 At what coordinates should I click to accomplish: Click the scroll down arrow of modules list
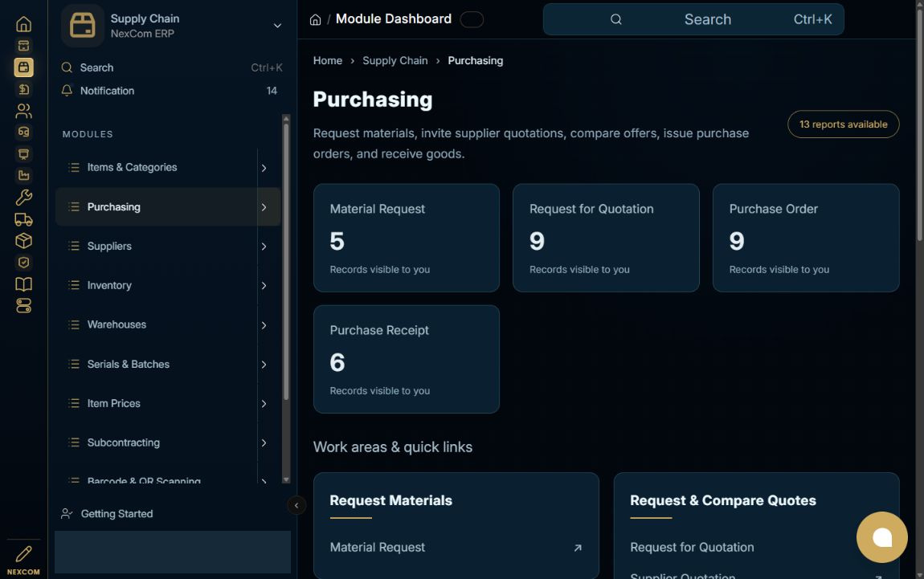pos(286,480)
